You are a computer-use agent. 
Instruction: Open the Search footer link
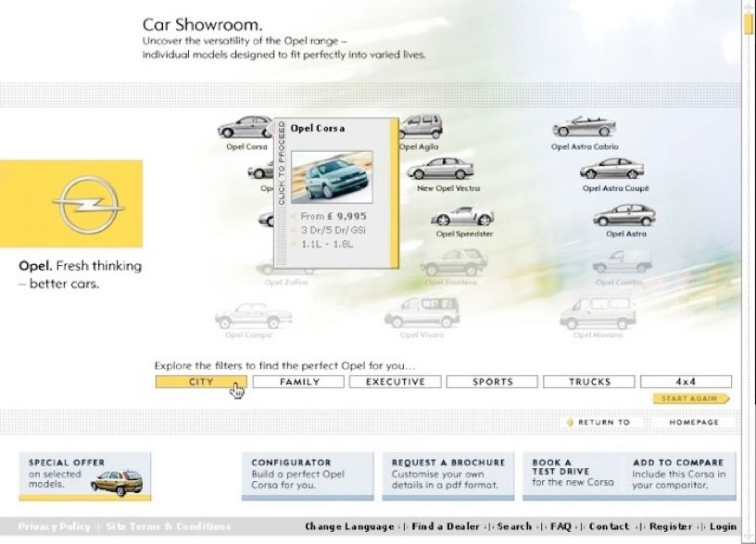514,526
